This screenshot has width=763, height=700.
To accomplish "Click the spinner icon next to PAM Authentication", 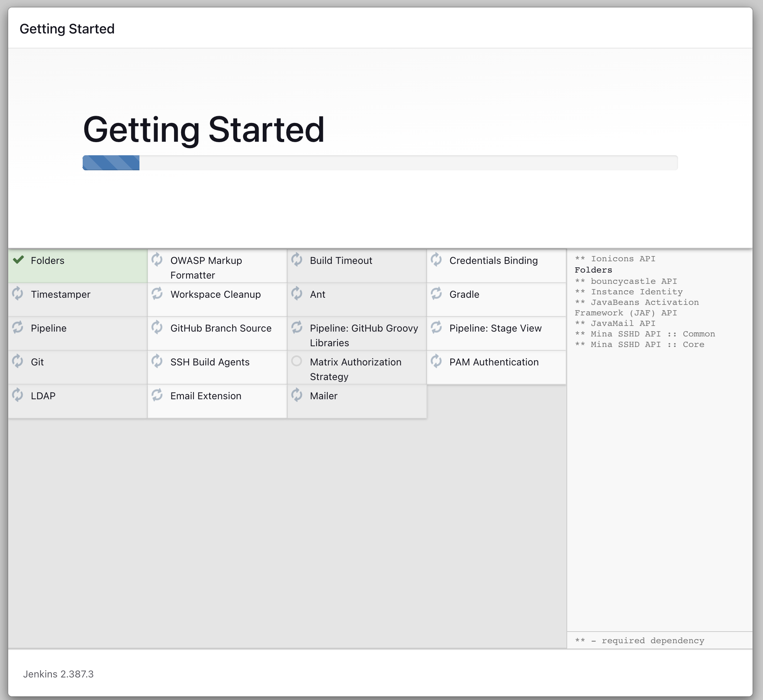I will coord(436,361).
